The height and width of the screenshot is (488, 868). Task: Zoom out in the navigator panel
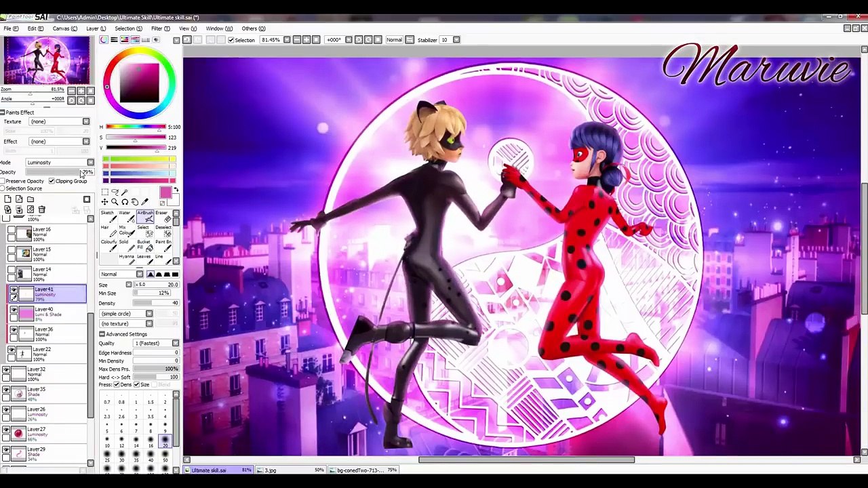click(71, 90)
